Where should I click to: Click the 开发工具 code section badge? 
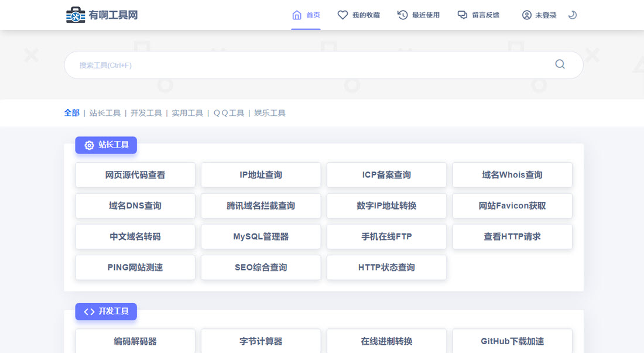tap(106, 311)
